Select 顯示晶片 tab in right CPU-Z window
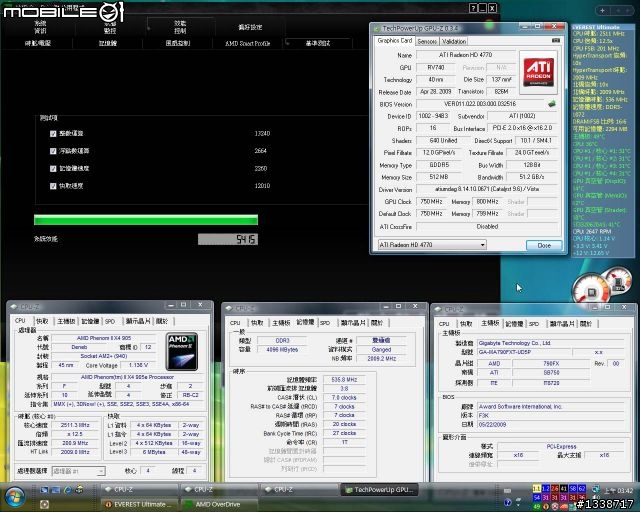 pyautogui.click(x=562, y=324)
